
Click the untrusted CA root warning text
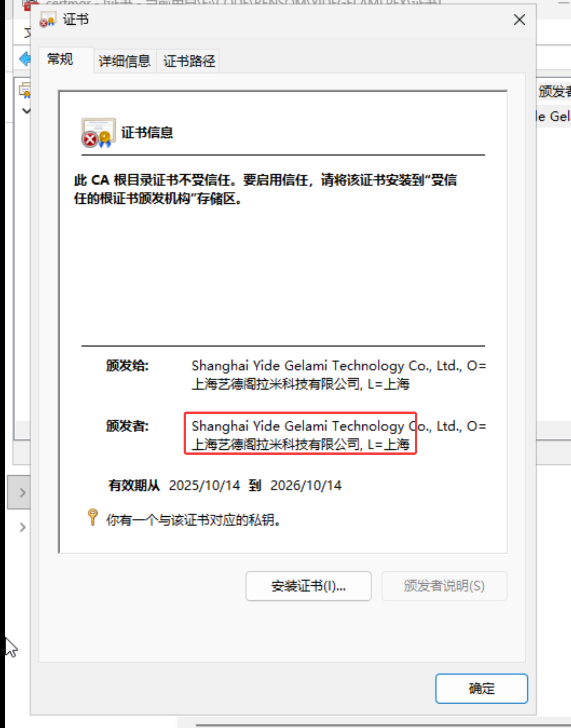265,189
